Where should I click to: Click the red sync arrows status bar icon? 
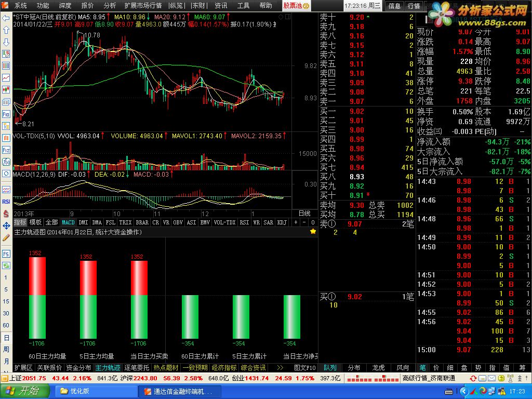point(473,378)
